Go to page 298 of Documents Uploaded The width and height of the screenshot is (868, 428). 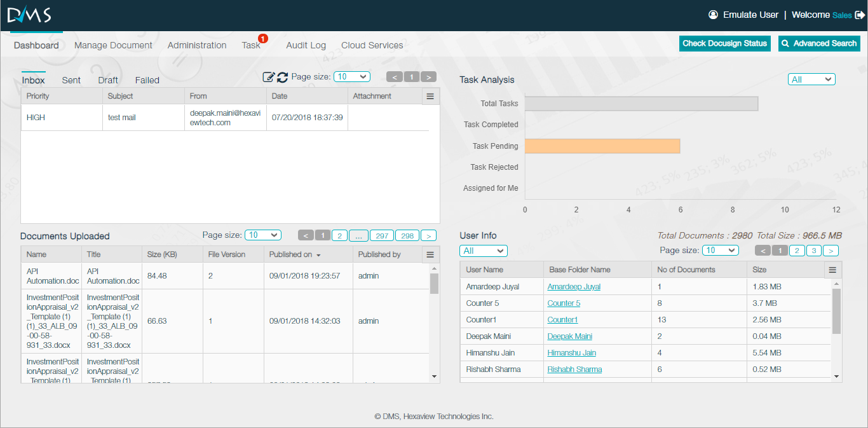pyautogui.click(x=407, y=235)
